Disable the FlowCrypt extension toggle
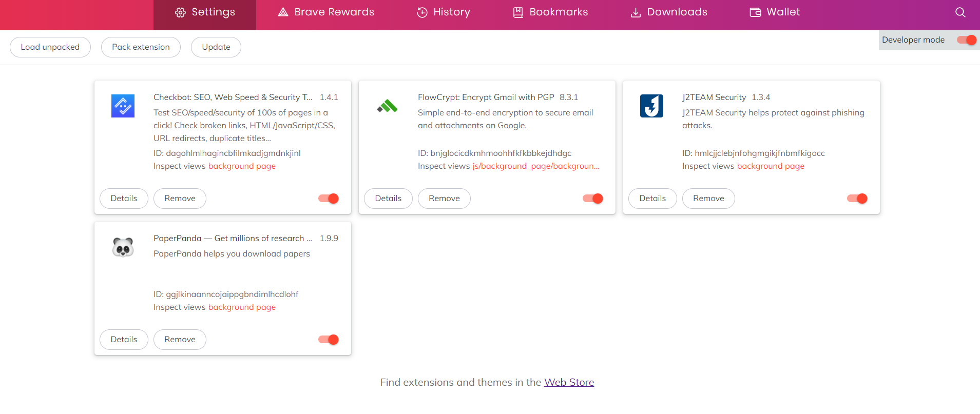The height and width of the screenshot is (414, 980). pyautogui.click(x=593, y=199)
